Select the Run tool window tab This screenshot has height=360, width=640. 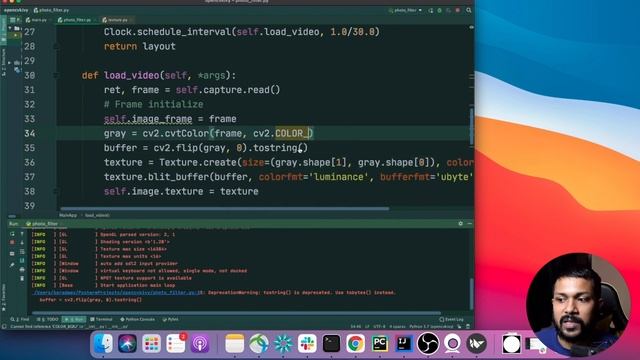tap(74, 319)
